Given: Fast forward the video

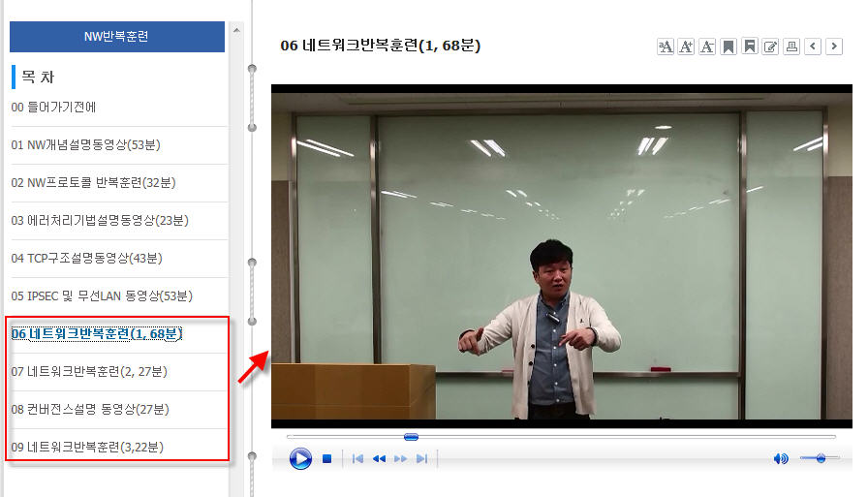Looking at the screenshot, I should pos(400,459).
